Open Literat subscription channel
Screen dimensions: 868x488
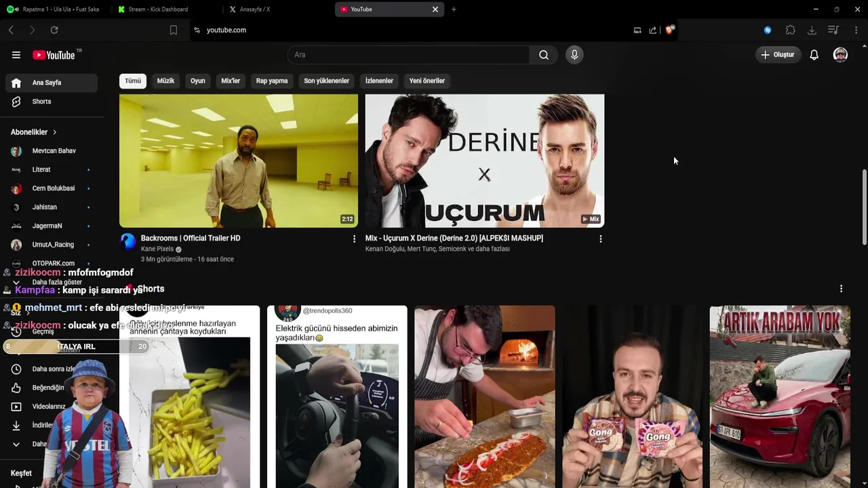click(52, 169)
